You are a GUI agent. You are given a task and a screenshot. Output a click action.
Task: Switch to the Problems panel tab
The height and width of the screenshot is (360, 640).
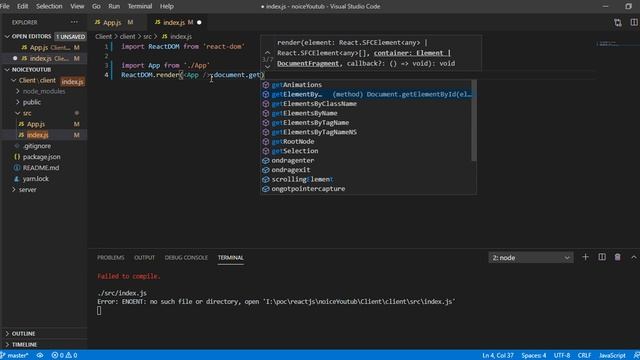coord(111,258)
